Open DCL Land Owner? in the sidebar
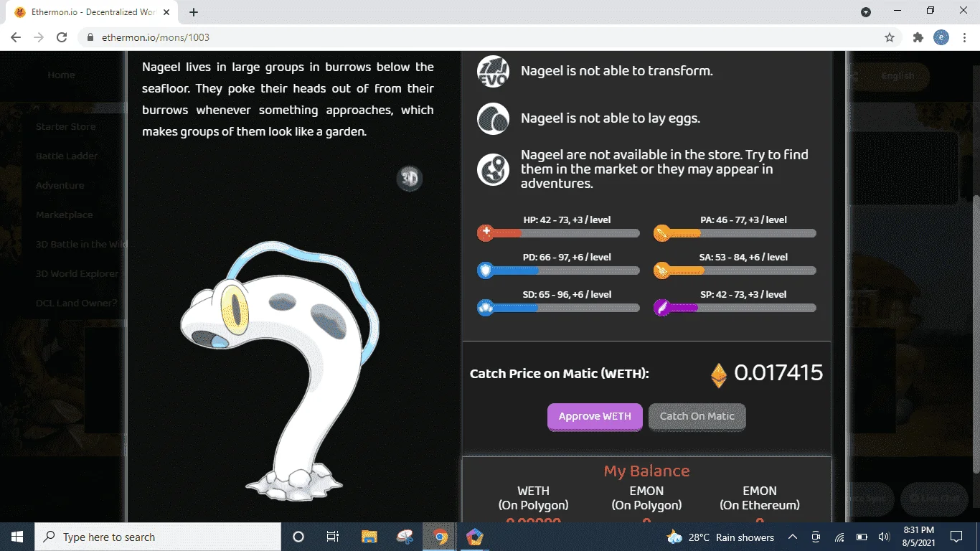Screen dimensions: 980x551 click(76, 303)
